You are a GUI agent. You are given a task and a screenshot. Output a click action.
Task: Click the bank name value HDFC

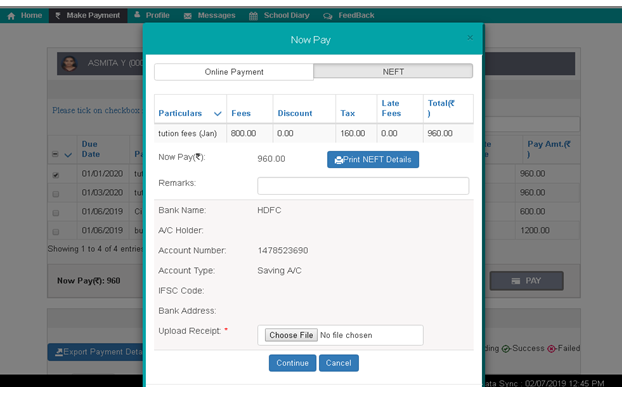(269, 210)
